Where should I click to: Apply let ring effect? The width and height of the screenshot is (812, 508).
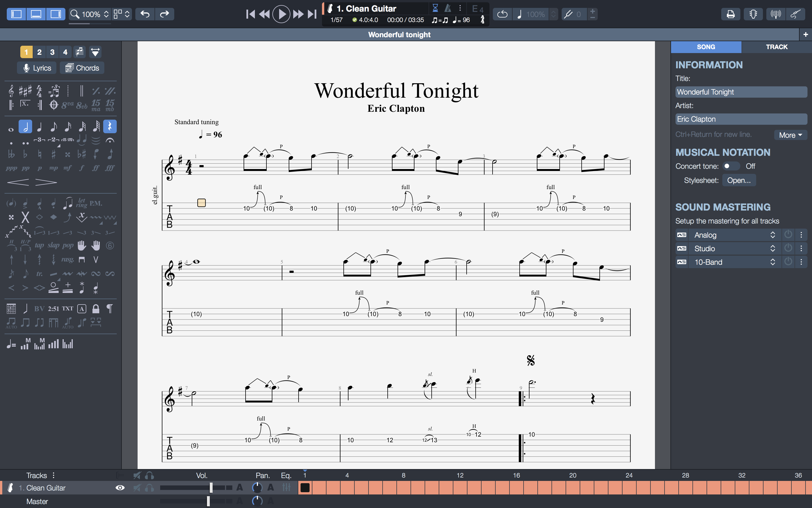pyautogui.click(x=81, y=203)
